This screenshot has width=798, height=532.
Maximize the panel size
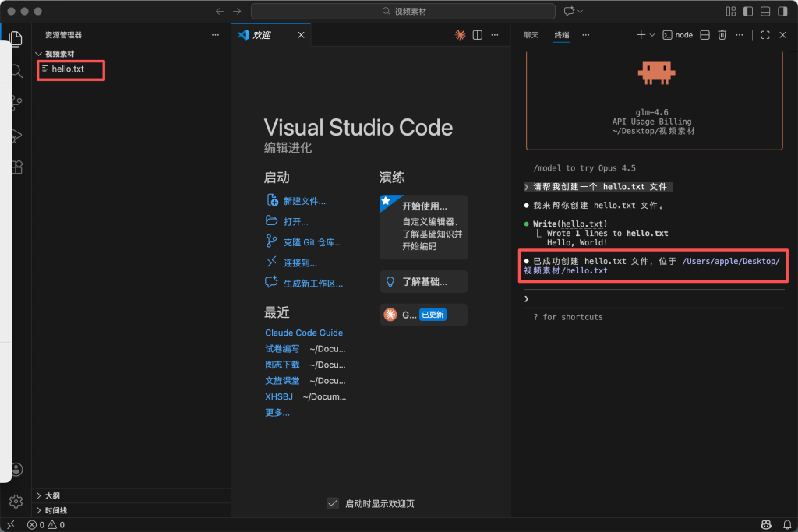[765, 35]
